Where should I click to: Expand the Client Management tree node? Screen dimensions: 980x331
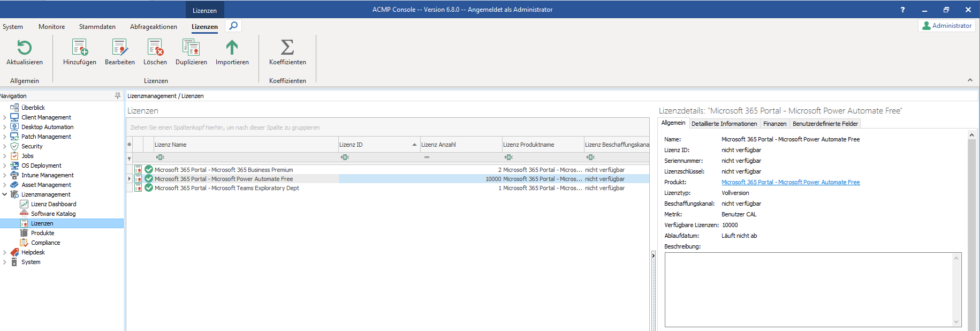pyautogui.click(x=5, y=117)
